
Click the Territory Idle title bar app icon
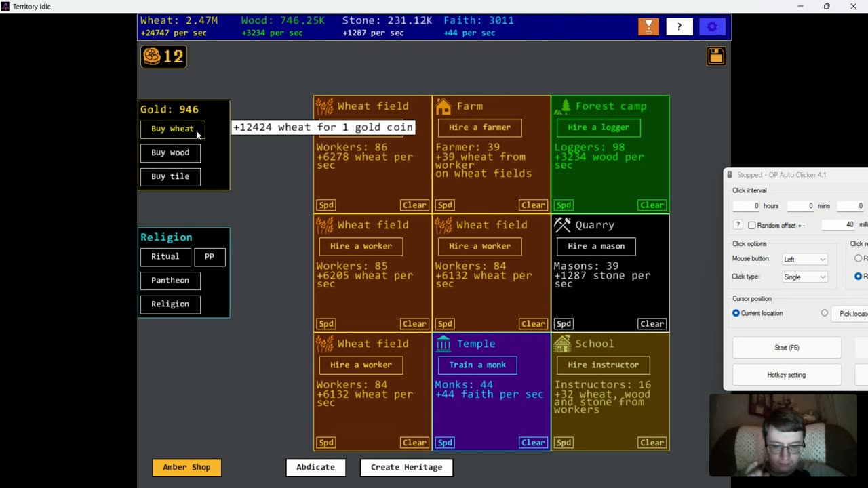click(x=5, y=6)
